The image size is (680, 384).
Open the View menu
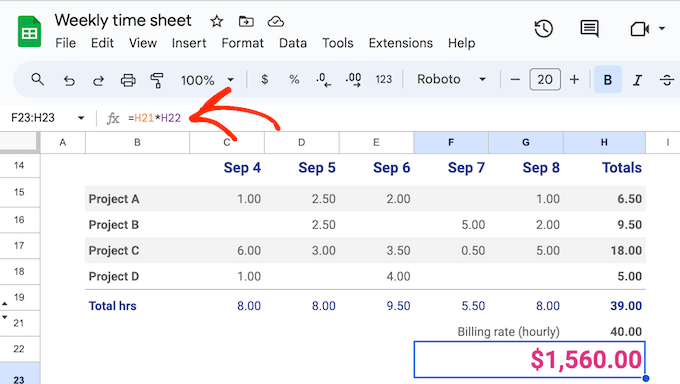click(143, 43)
